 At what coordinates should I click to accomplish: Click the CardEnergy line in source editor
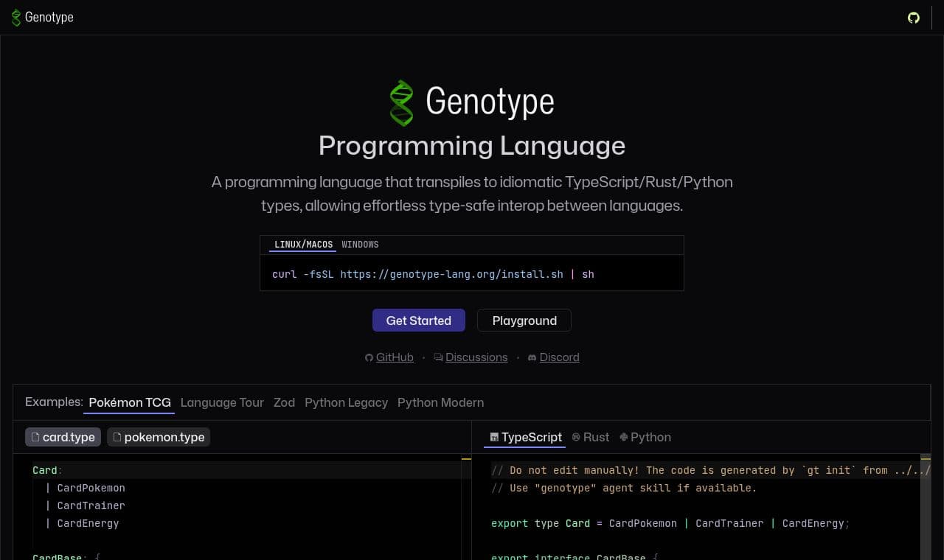pos(82,523)
